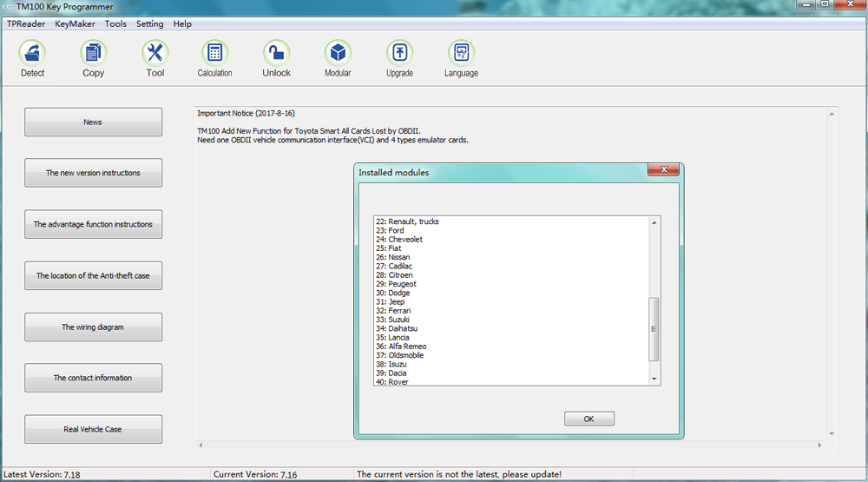Viewport: 868px width, 482px height.
Task: Open the Detect tool
Action: coord(32,58)
